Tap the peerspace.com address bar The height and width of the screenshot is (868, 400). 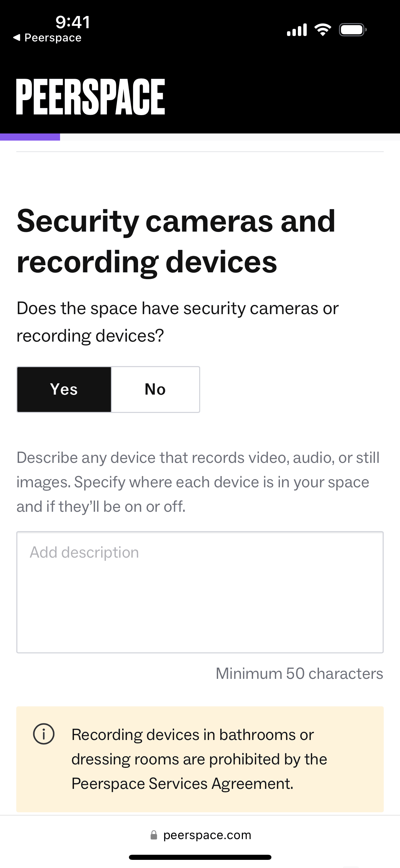[207, 835]
